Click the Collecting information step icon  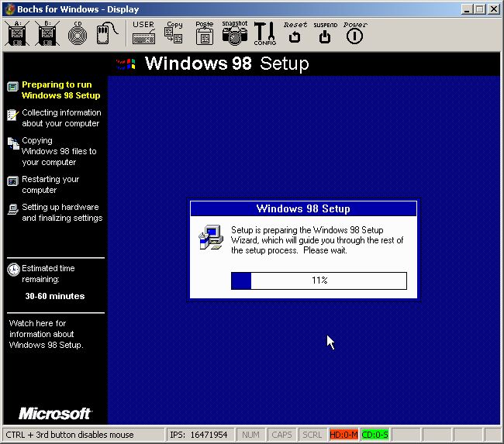pos(12,115)
